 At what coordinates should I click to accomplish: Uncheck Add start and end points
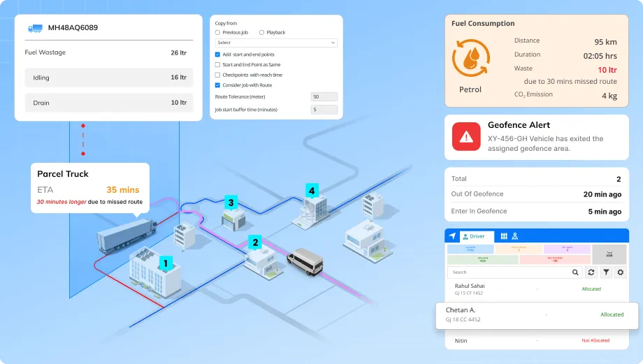[217, 54]
